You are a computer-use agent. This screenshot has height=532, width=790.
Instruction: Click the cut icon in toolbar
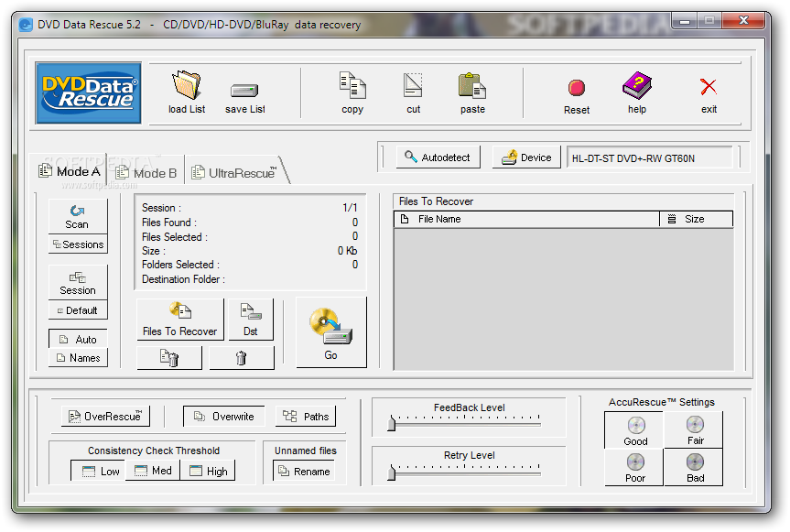pos(413,85)
